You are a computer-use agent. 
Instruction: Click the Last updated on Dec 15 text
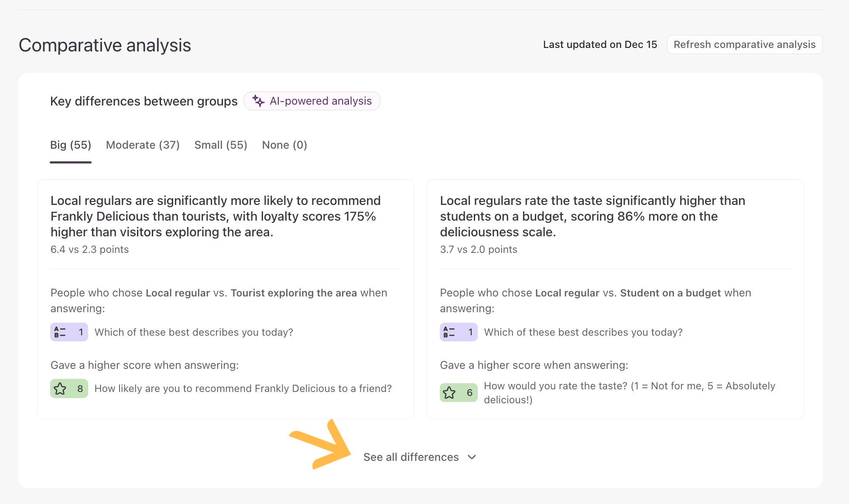point(599,44)
